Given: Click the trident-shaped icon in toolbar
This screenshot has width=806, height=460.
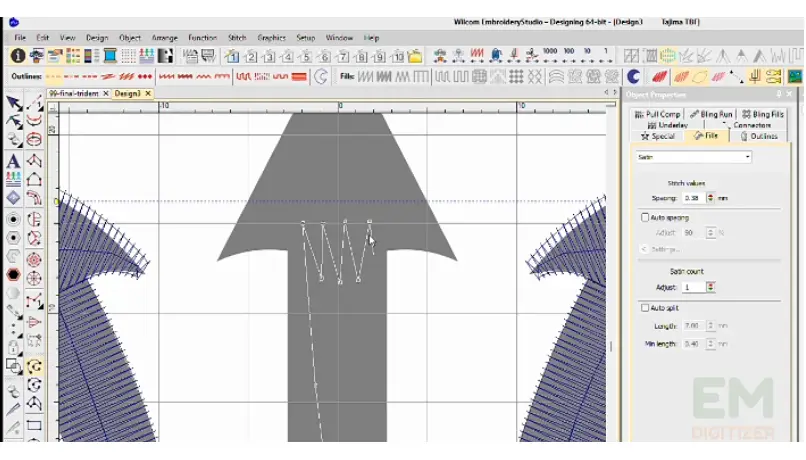Looking at the screenshot, I should coord(755,77).
